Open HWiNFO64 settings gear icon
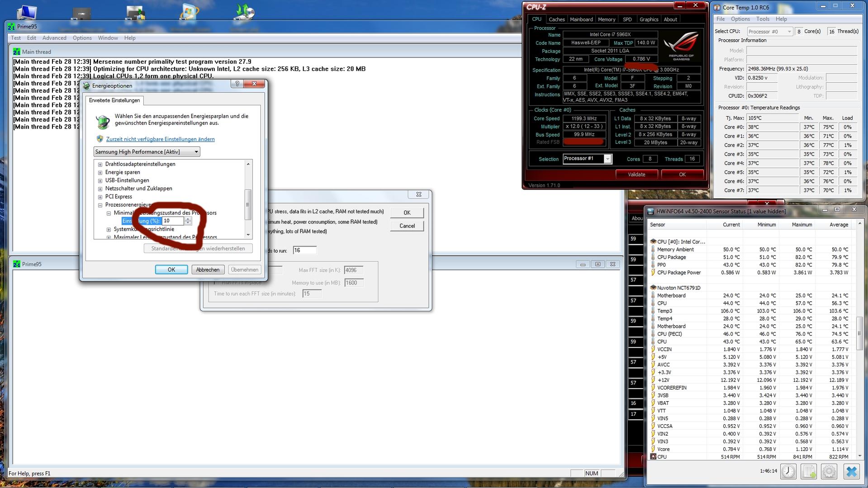 [x=829, y=471]
